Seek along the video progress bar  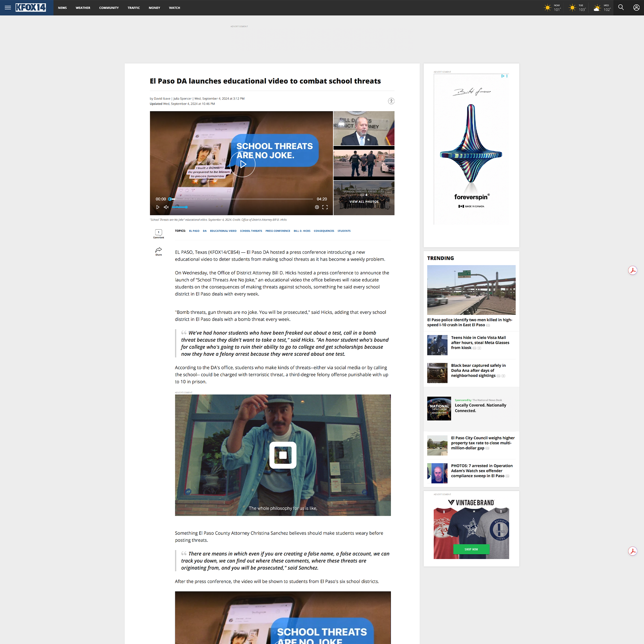tap(241, 199)
